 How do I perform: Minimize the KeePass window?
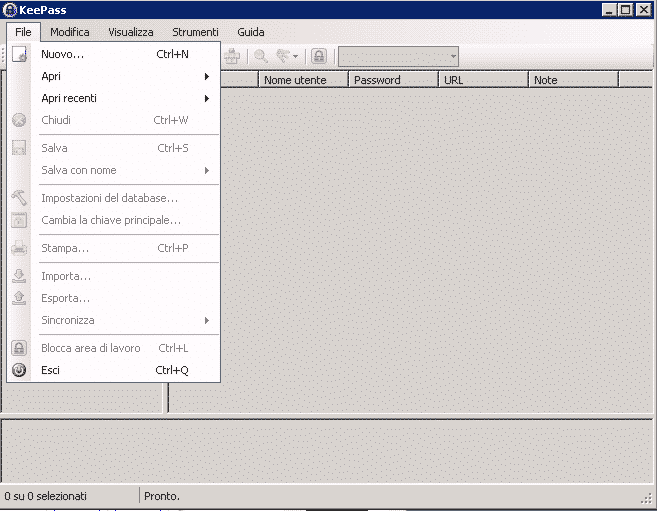click(609, 10)
